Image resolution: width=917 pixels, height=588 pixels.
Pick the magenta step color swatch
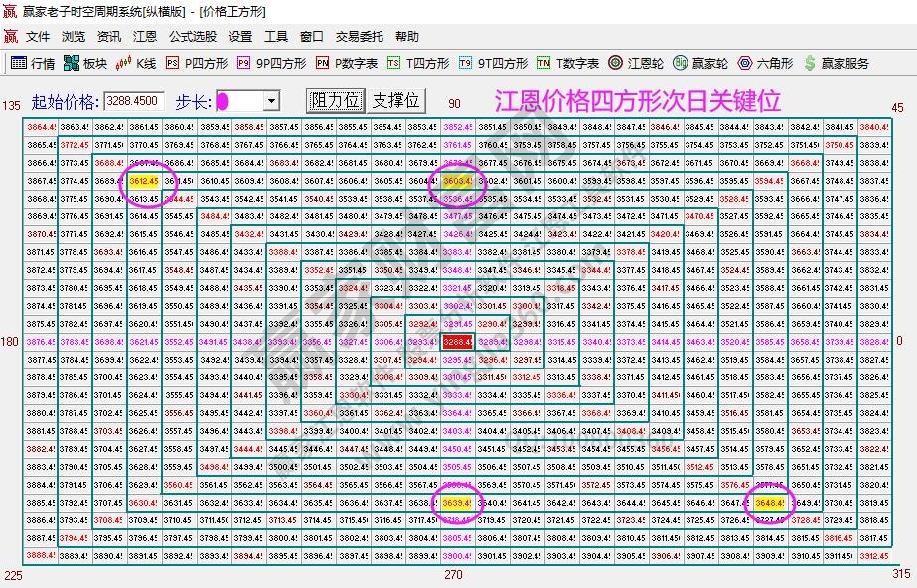click(224, 98)
